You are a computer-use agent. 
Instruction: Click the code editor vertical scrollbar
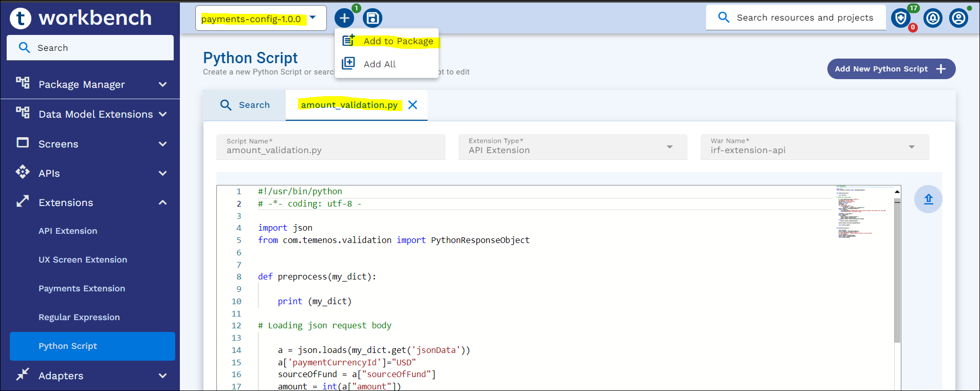click(897, 271)
